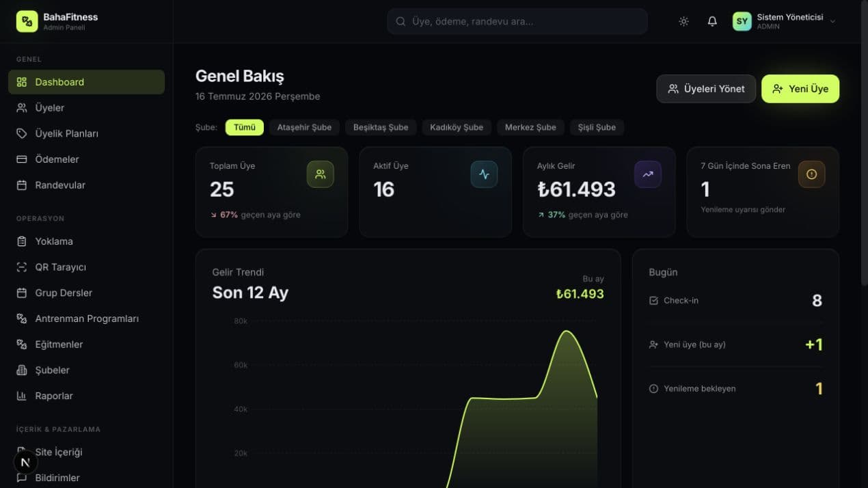The width and height of the screenshot is (868, 488).
Task: Click the 7 Gün İçinde warning icon
Action: click(x=812, y=174)
